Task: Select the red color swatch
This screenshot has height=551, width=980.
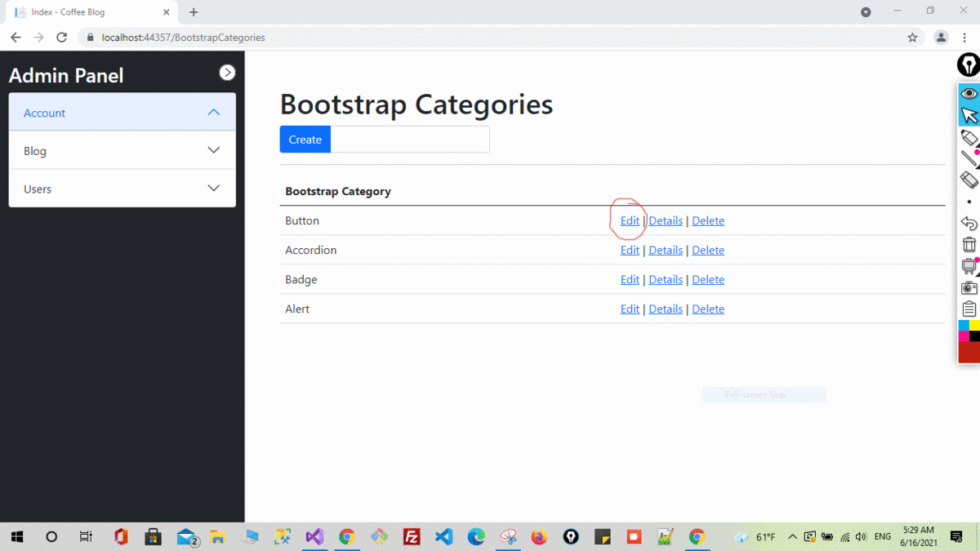Action: 969,349
